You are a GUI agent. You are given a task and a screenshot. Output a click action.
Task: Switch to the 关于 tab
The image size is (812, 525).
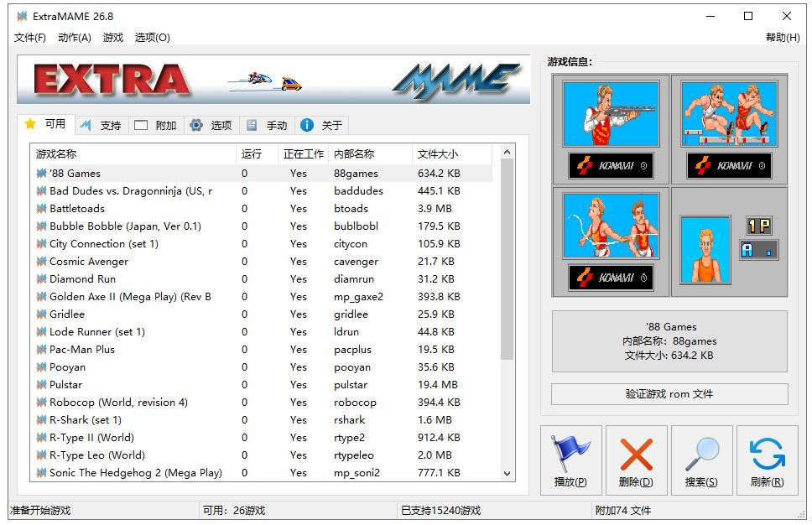click(321, 125)
